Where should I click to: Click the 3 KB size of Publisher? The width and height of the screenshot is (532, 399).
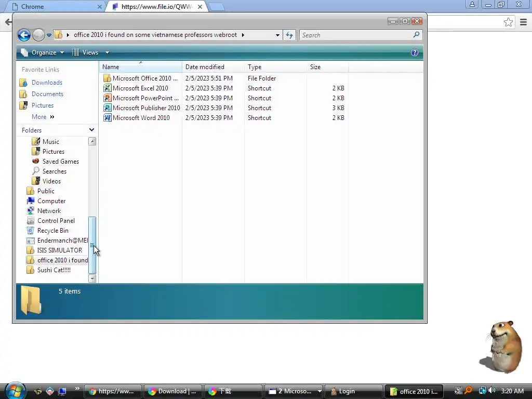coord(338,108)
